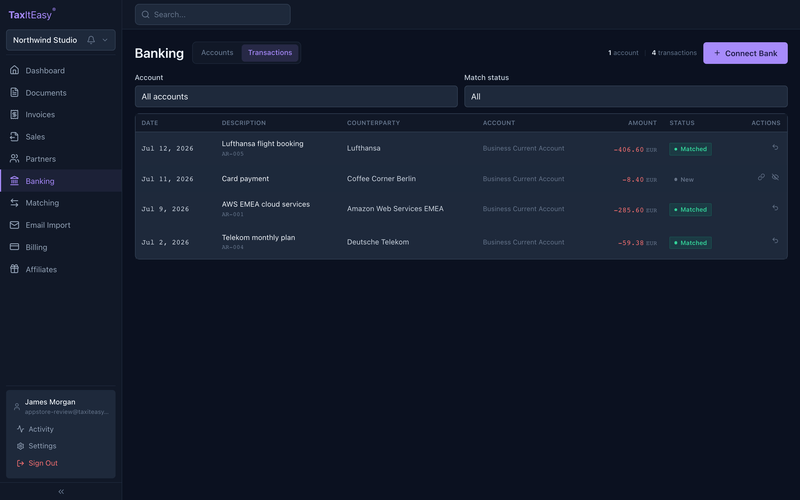Open the Match status dropdown
The height and width of the screenshot is (500, 800).
point(626,96)
